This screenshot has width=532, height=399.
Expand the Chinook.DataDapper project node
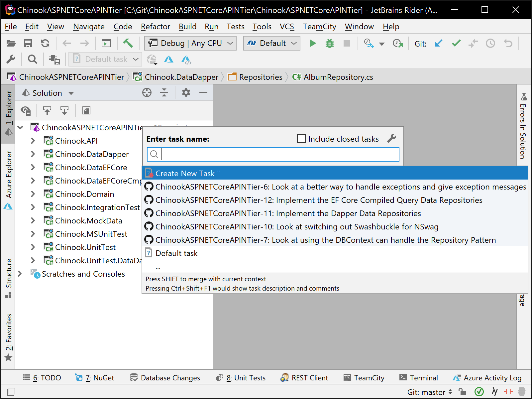coord(33,154)
